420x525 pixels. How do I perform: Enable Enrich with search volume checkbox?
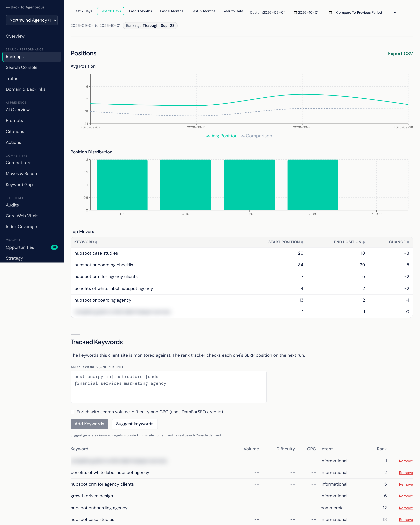pyautogui.click(x=73, y=412)
